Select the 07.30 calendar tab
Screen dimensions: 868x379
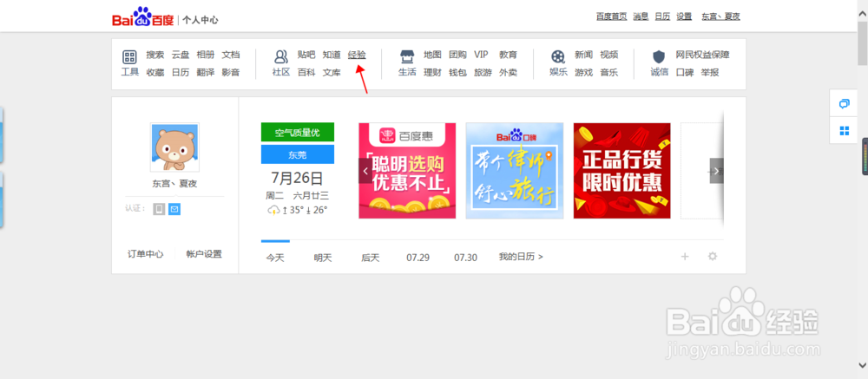click(x=465, y=258)
